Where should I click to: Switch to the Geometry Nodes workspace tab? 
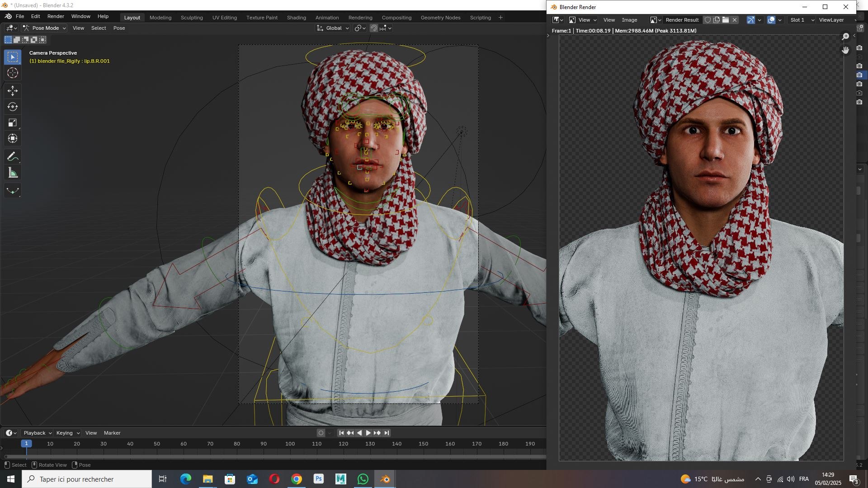(x=440, y=18)
